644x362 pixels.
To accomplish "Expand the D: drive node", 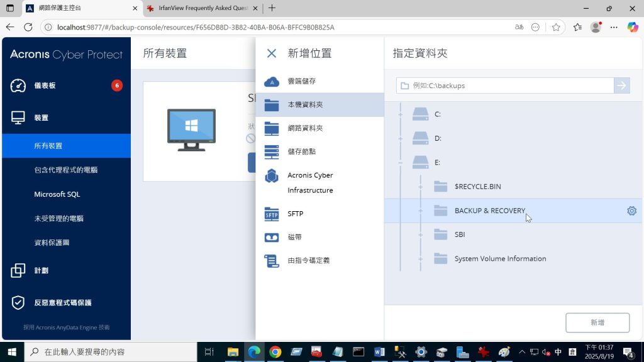I will pos(400,138).
